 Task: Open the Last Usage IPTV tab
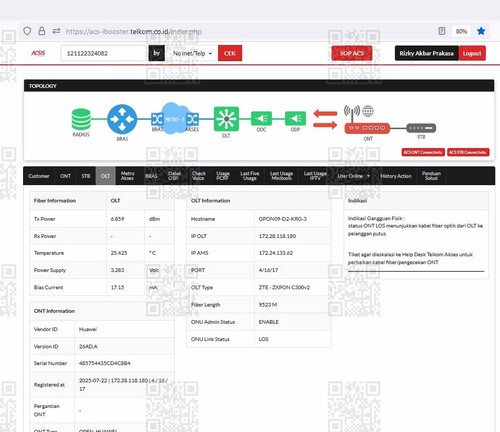coord(315,176)
